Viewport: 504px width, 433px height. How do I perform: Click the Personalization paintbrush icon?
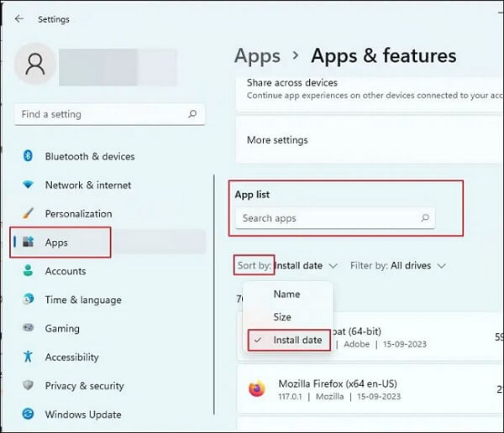click(x=28, y=213)
